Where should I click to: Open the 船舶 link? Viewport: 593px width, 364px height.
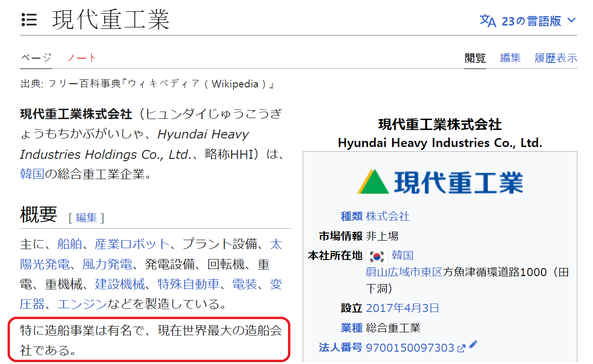click(x=70, y=244)
